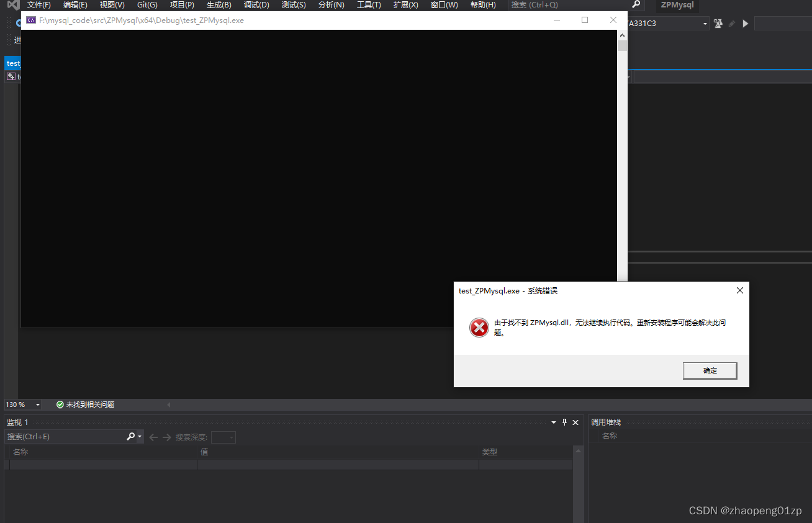This screenshot has height=523, width=812.
Task: Open the 测试(S) menu
Action: (294, 5)
